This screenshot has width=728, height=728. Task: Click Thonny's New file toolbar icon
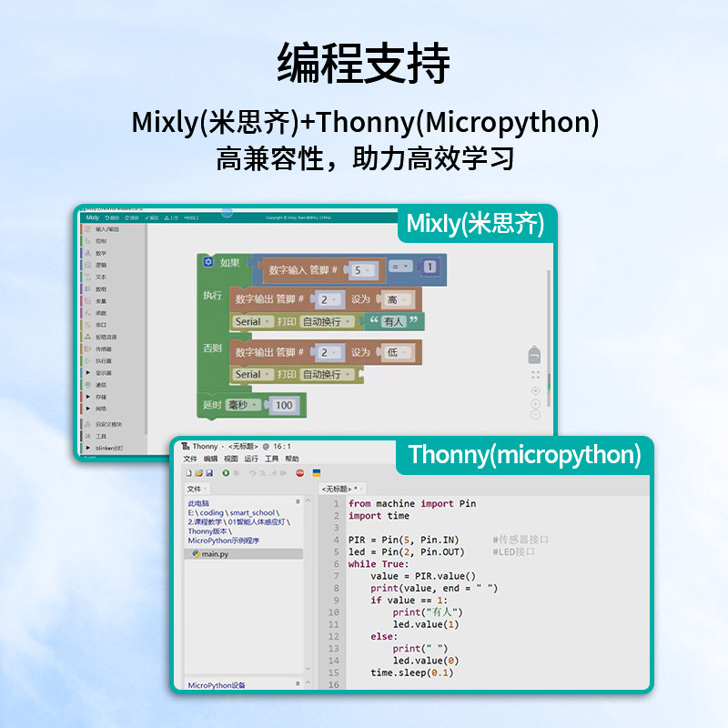188,473
